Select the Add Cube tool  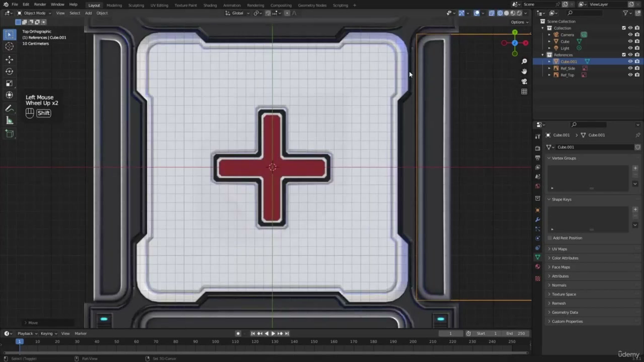click(x=9, y=134)
